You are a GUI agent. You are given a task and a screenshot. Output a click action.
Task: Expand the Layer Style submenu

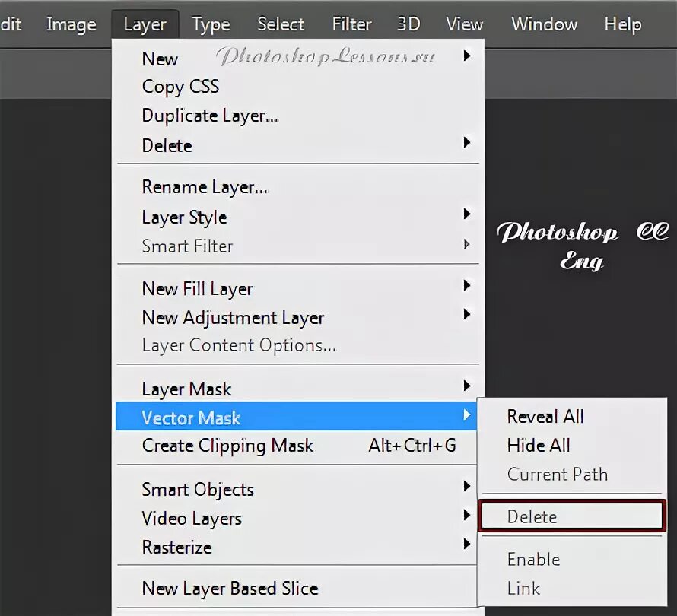point(298,217)
